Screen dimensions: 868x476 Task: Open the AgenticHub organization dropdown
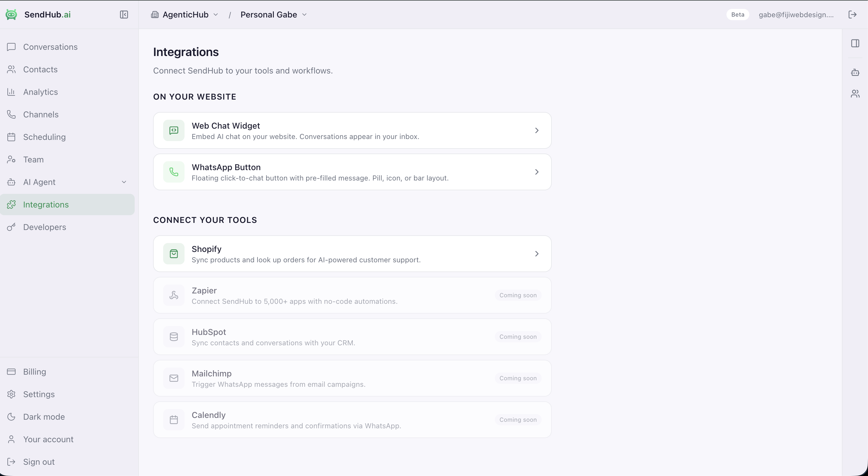pos(185,15)
